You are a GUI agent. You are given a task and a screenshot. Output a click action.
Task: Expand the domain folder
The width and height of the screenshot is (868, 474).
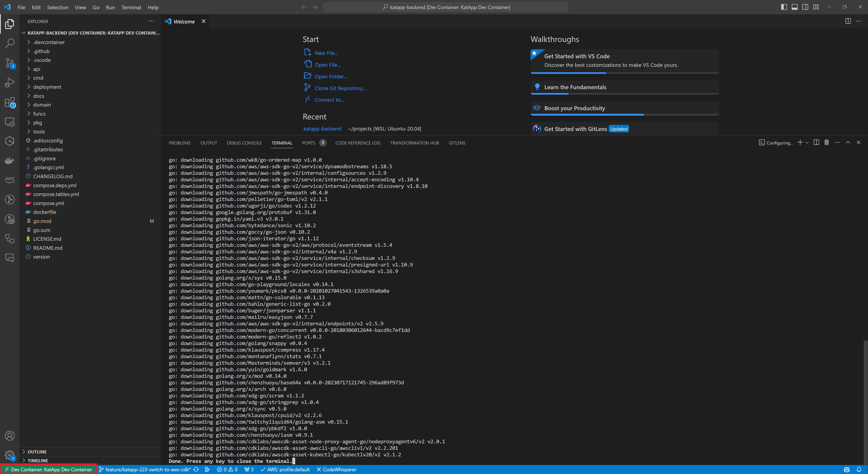(42, 105)
